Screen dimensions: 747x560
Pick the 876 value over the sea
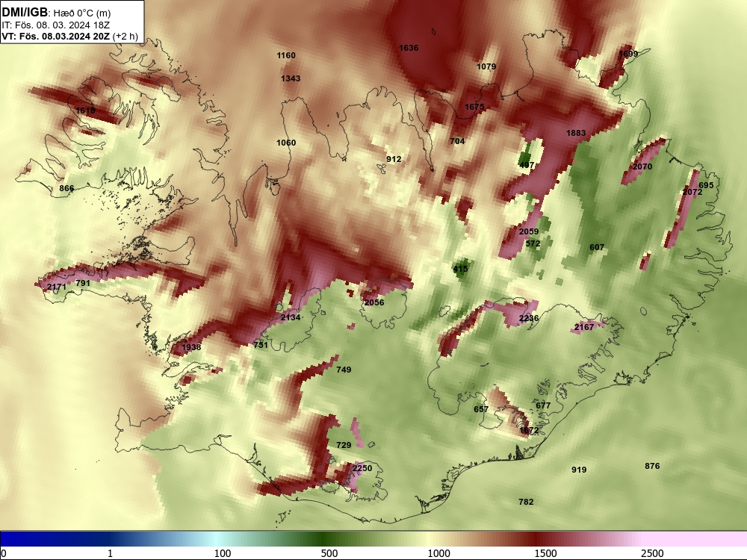652,466
